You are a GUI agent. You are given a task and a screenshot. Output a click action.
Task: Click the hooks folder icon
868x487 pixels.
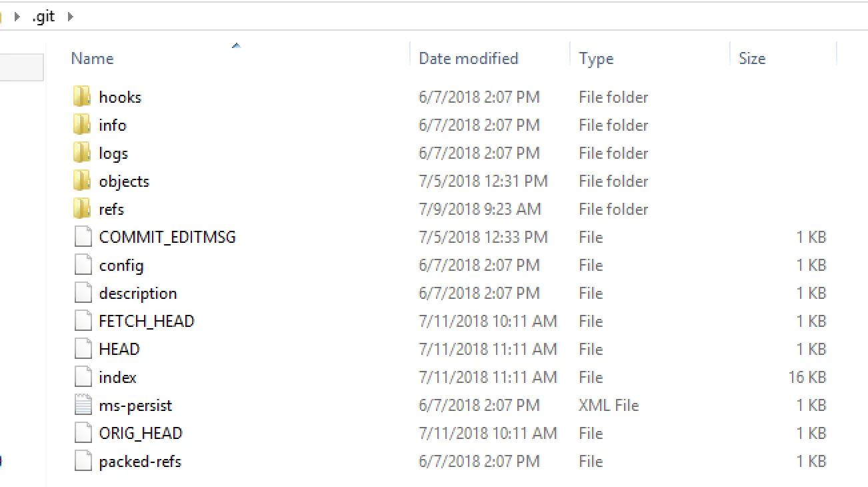point(82,97)
